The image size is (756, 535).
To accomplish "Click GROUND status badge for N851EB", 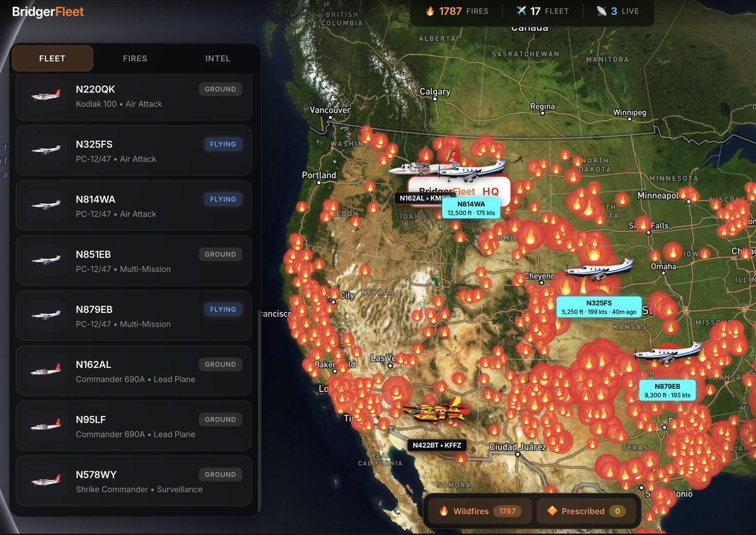I will coord(220,254).
